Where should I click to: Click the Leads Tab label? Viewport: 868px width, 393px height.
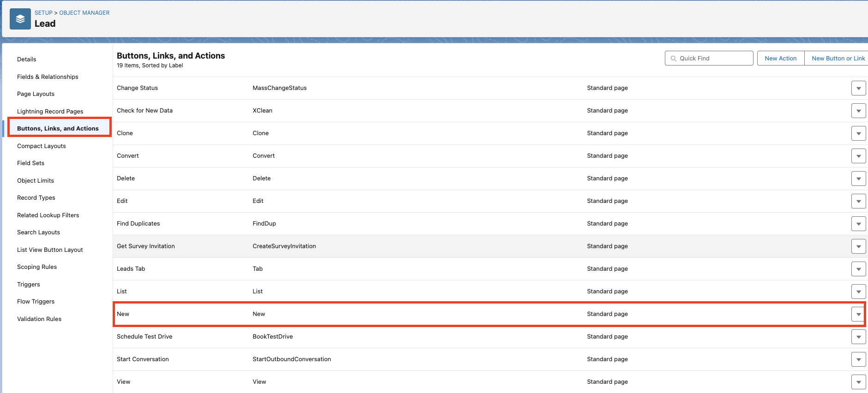[131, 269]
